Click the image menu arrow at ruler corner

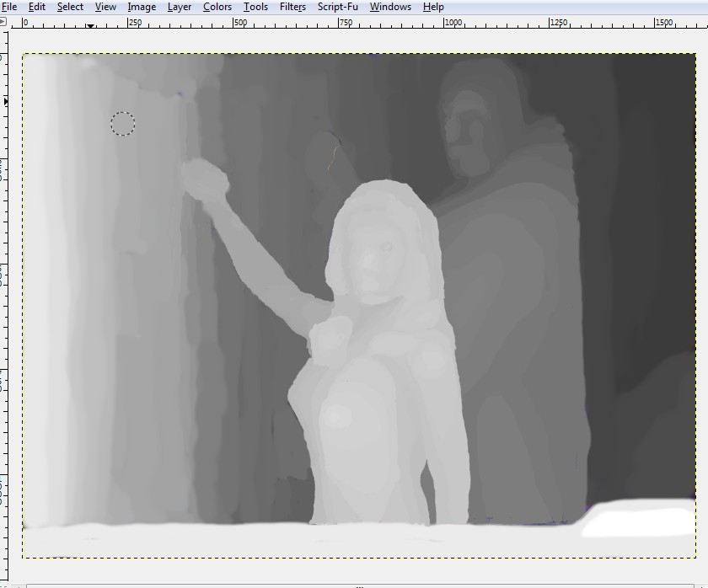4,23
